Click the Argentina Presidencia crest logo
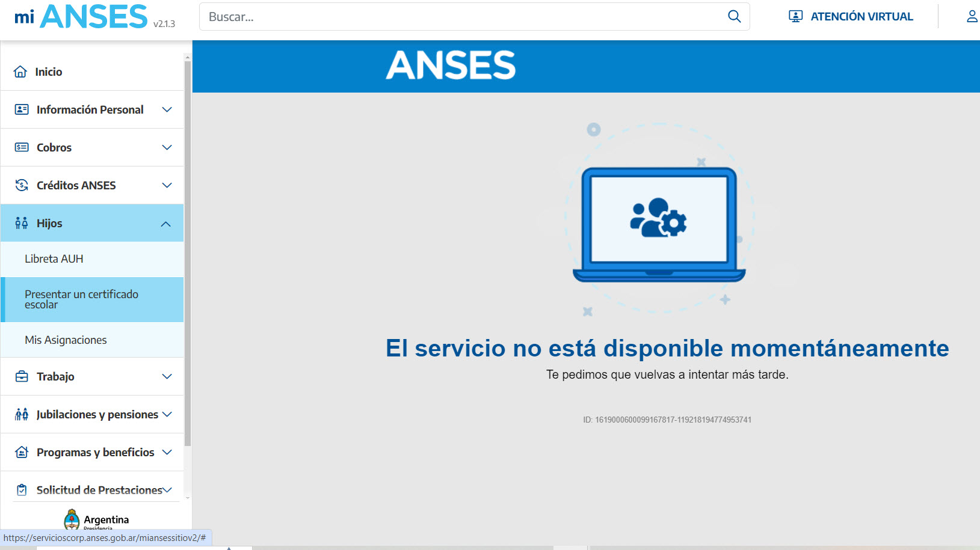 click(x=72, y=519)
